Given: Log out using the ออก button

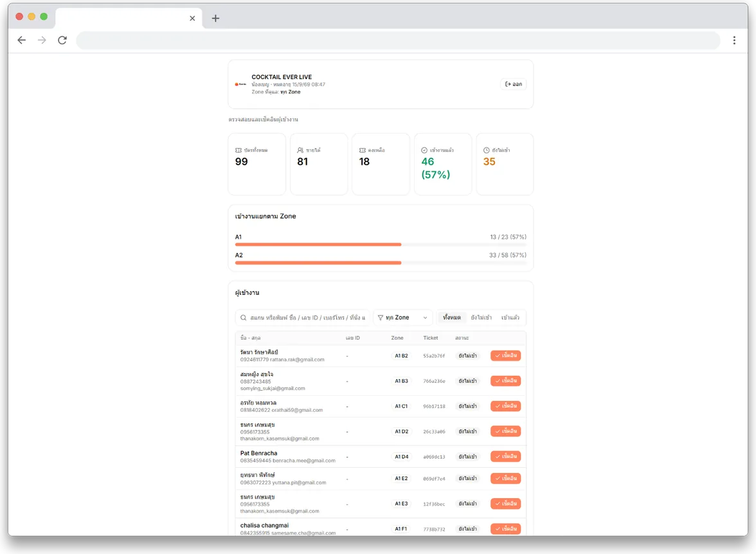Looking at the screenshot, I should click(514, 84).
